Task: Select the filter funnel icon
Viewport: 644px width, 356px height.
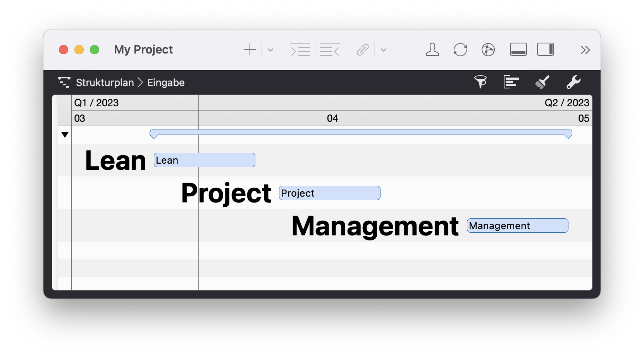Action: 480,82
